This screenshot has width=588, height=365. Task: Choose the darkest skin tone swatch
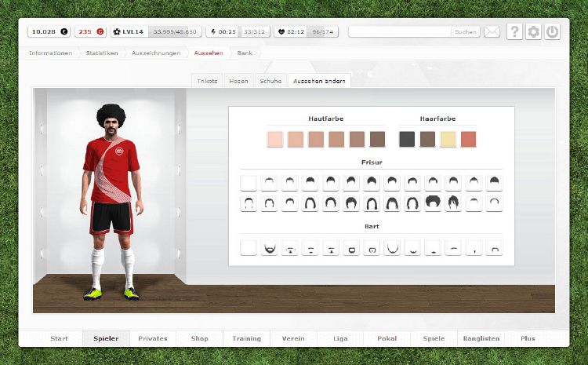[x=377, y=139]
